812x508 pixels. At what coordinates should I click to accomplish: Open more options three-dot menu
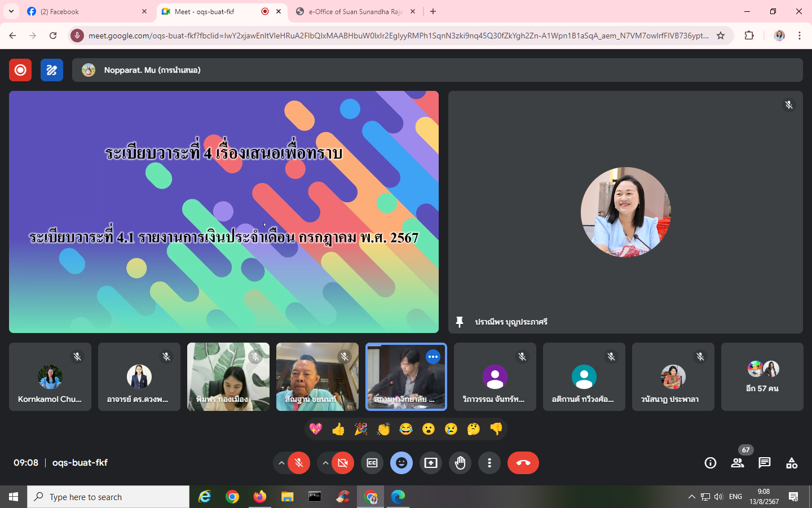tap(489, 463)
